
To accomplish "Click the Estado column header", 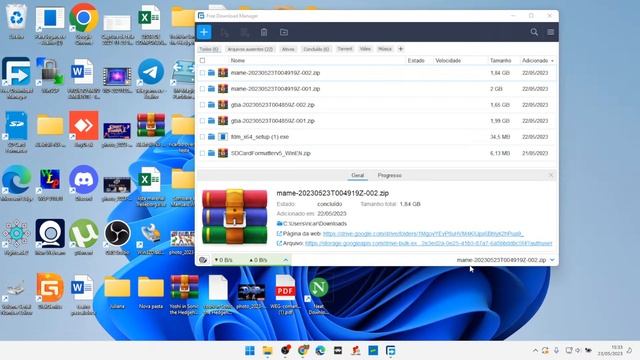I will click(416, 60).
